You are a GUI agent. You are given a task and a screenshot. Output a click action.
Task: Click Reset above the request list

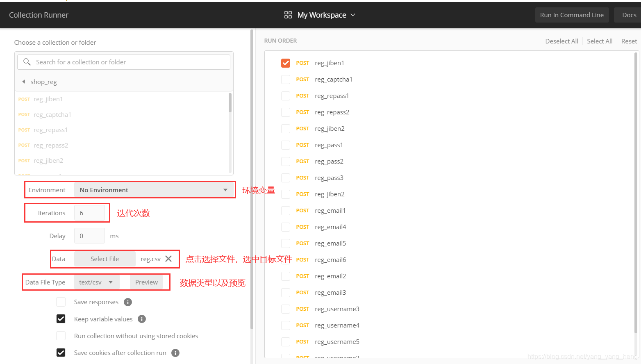[x=629, y=41]
